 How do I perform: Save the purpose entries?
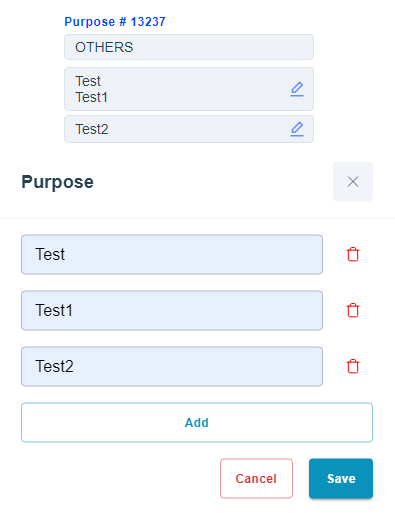click(x=341, y=478)
